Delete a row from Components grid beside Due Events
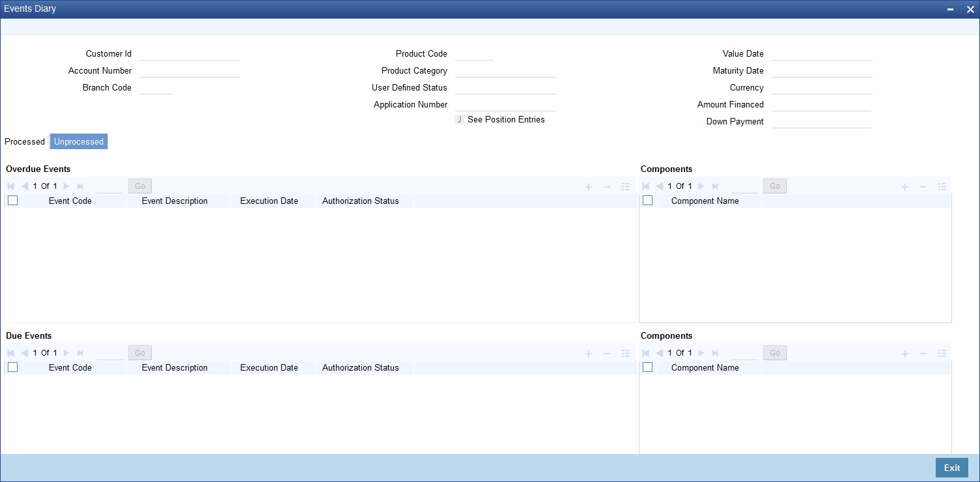 [x=923, y=354]
